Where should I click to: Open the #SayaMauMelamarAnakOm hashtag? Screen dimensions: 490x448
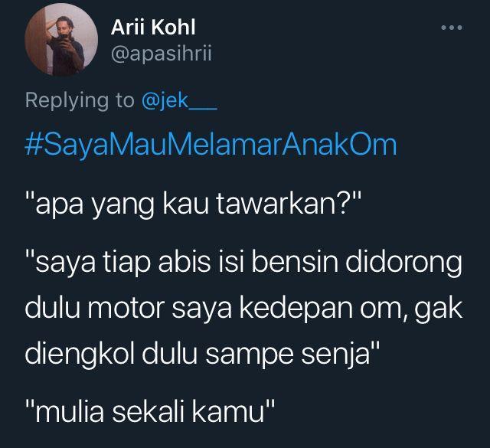coord(211,146)
